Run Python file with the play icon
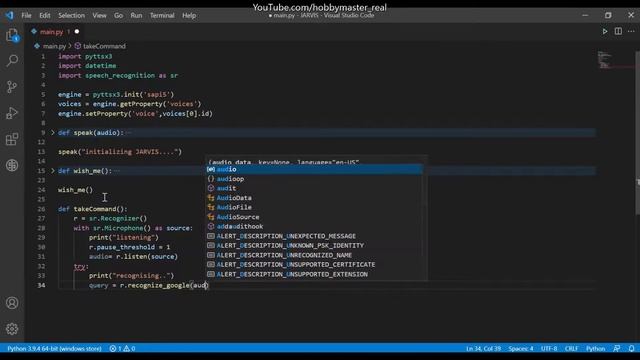 tap(605, 31)
